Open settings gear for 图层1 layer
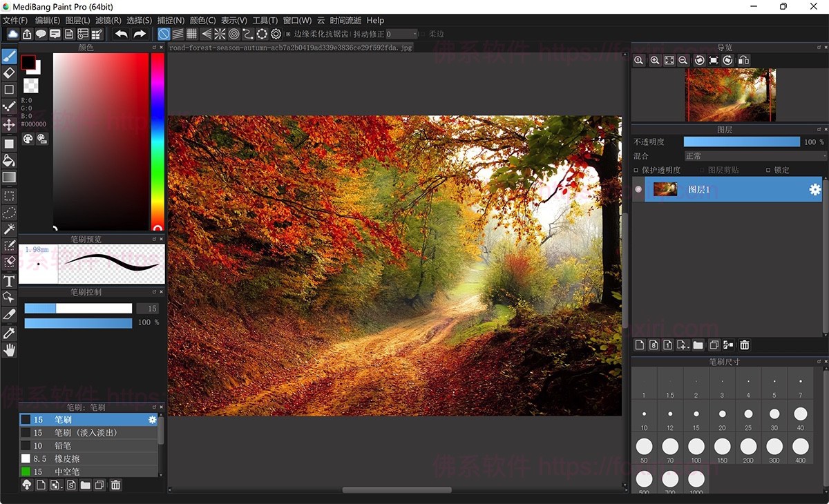 click(814, 189)
